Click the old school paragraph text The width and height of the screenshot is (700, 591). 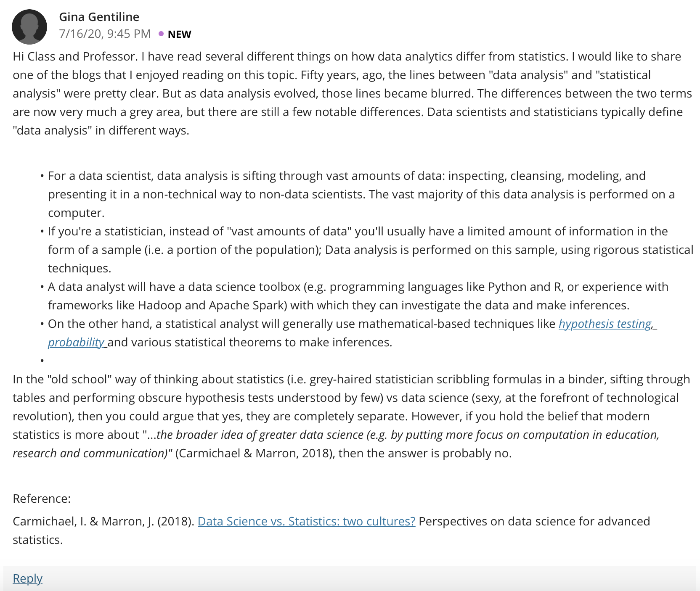pyautogui.click(x=351, y=416)
